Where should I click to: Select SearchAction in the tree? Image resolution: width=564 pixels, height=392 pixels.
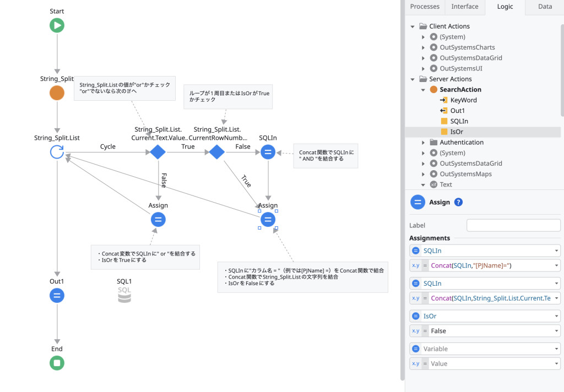pyautogui.click(x=460, y=90)
